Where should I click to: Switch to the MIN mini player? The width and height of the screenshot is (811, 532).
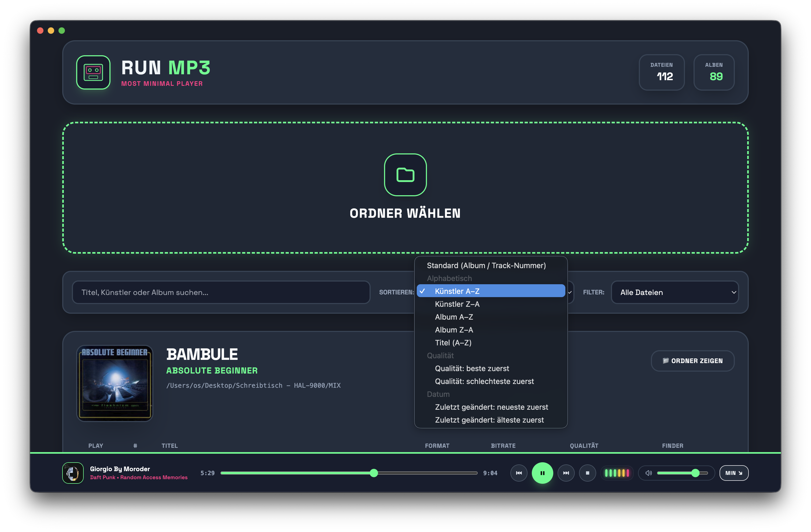pyautogui.click(x=734, y=473)
